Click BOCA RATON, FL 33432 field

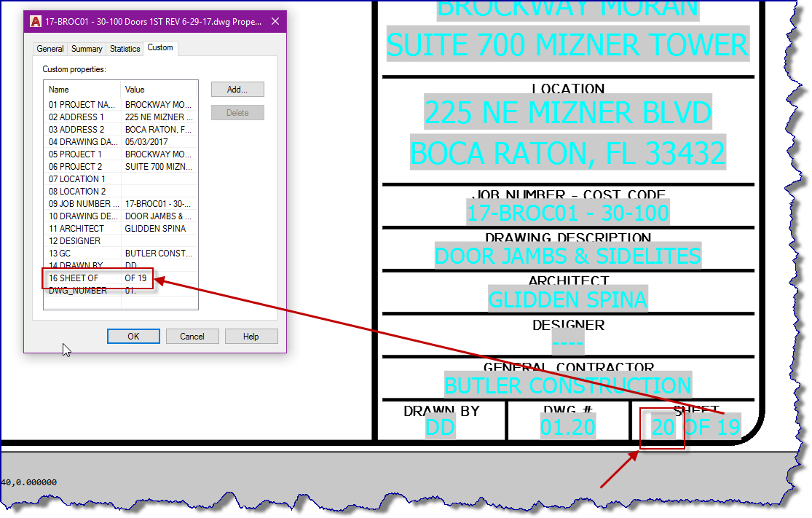pos(568,152)
